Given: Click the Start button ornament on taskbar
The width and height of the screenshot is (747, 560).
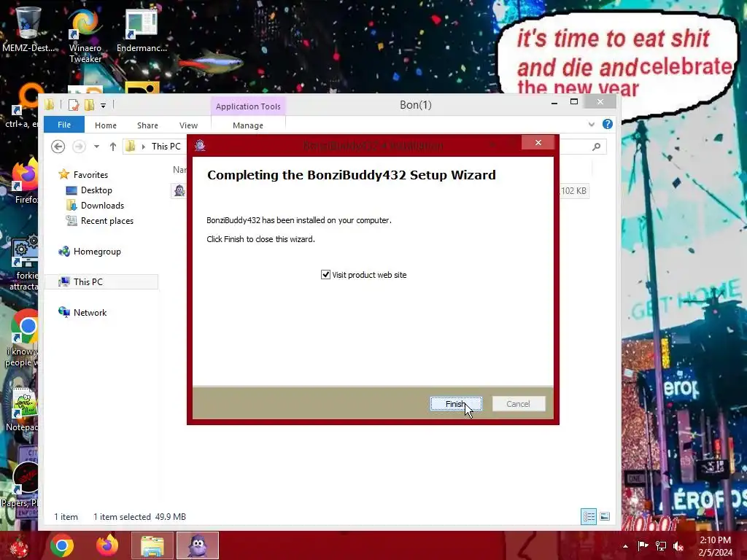Looking at the screenshot, I should [20, 545].
